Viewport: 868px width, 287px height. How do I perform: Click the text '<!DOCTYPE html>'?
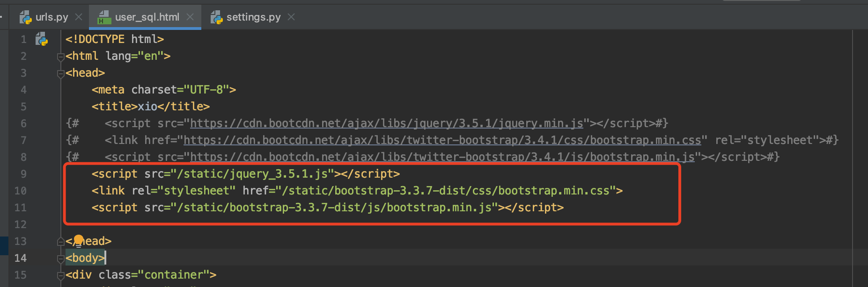[x=115, y=39]
